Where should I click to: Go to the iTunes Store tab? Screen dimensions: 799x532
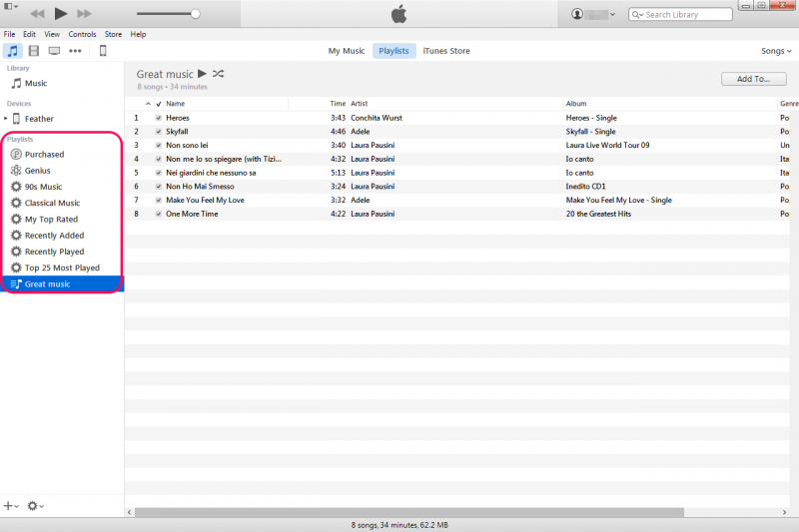[446, 51]
